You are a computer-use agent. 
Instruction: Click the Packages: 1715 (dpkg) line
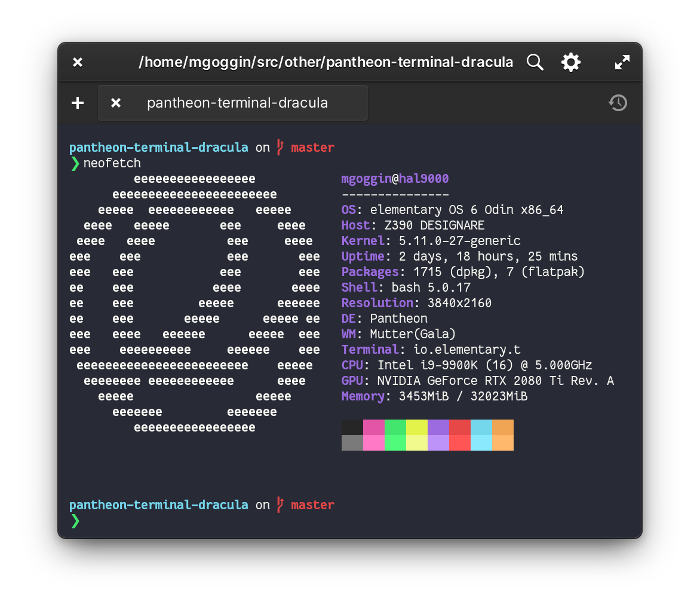pos(463,272)
